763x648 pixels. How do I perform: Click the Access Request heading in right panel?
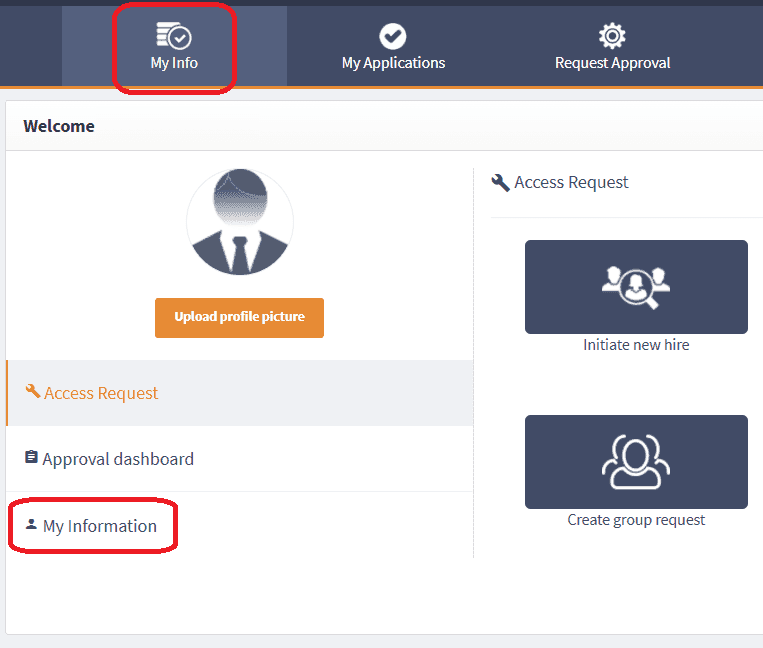point(571,182)
